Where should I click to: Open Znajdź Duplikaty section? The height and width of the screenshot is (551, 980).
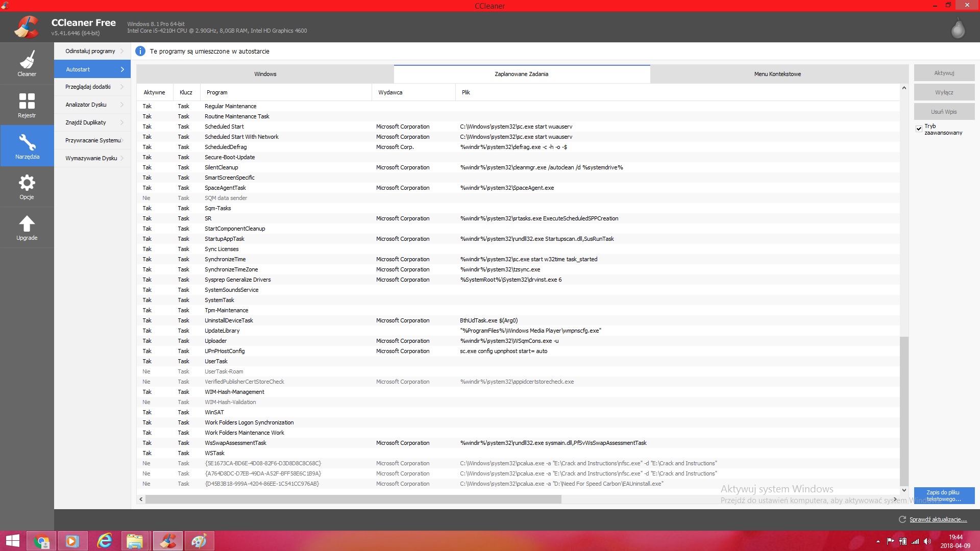tap(92, 122)
